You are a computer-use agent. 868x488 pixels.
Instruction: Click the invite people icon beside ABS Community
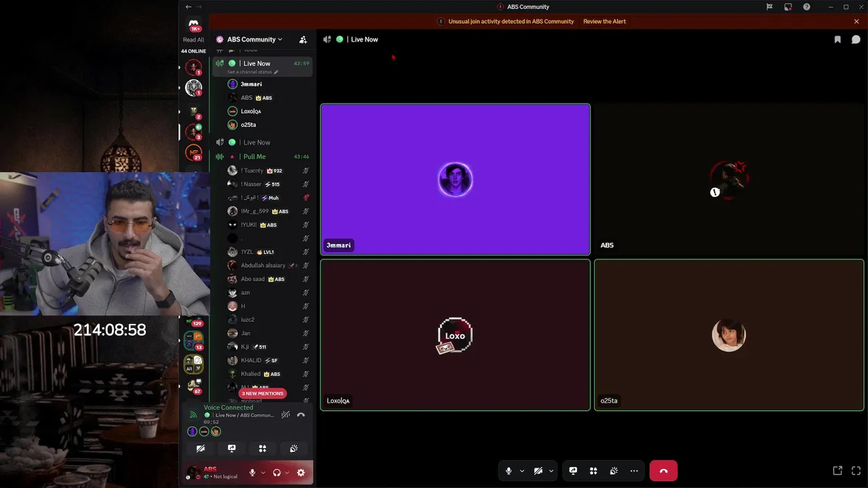pos(303,39)
